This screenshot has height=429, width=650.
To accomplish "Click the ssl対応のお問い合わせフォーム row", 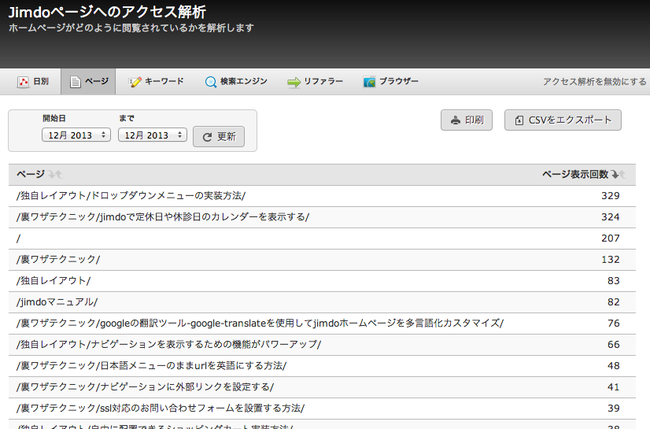I will [x=322, y=408].
